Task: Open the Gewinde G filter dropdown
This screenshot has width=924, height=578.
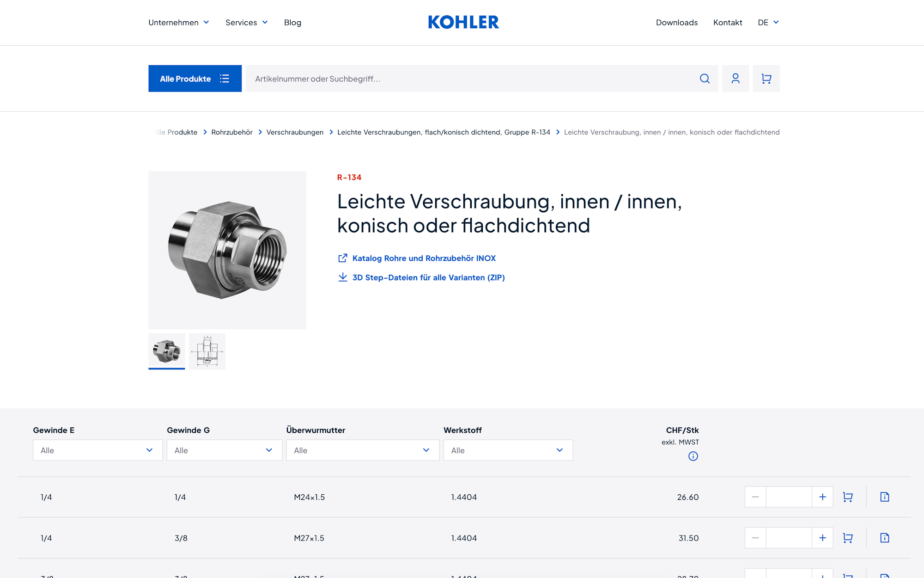Action: click(x=225, y=450)
